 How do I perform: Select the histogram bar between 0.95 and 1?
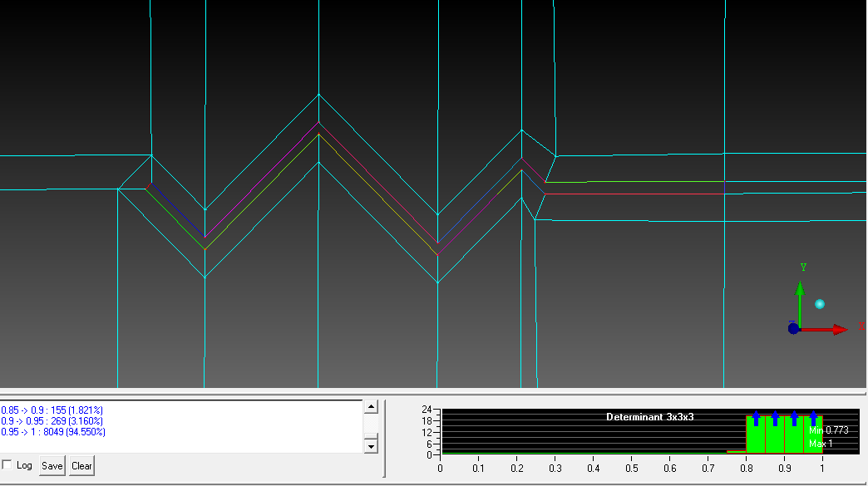pos(813,434)
